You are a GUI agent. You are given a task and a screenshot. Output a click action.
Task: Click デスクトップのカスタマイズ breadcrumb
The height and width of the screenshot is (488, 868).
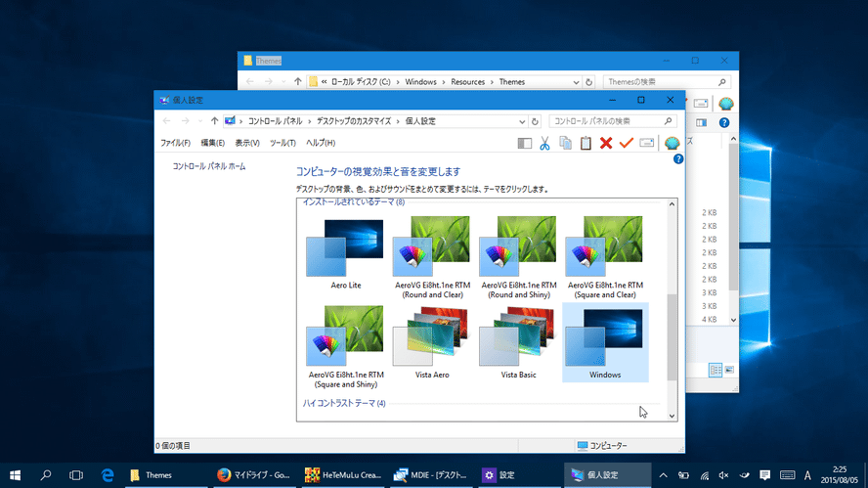click(x=354, y=121)
